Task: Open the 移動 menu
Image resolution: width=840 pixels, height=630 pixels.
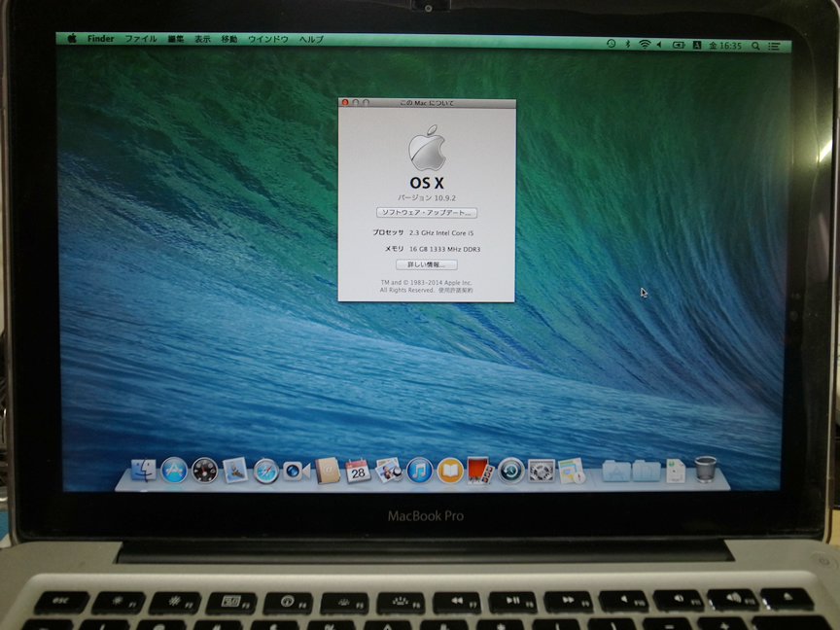Action: [229, 39]
